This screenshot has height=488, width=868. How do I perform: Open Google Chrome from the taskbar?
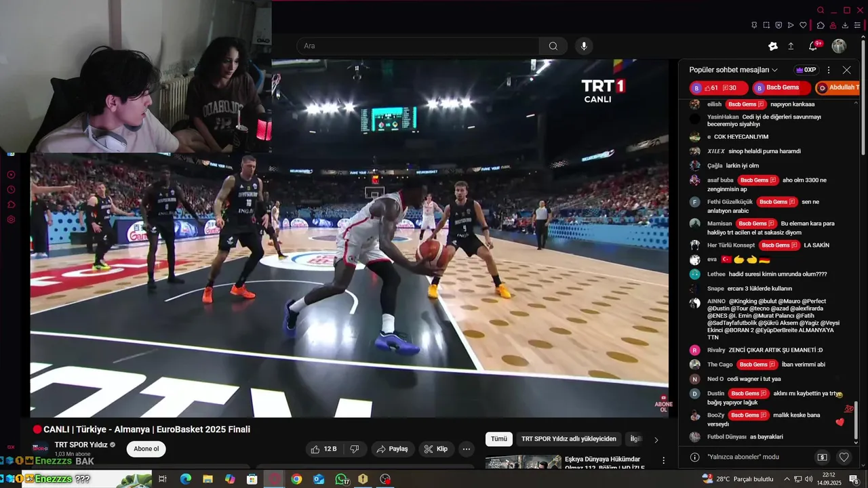tap(296, 479)
